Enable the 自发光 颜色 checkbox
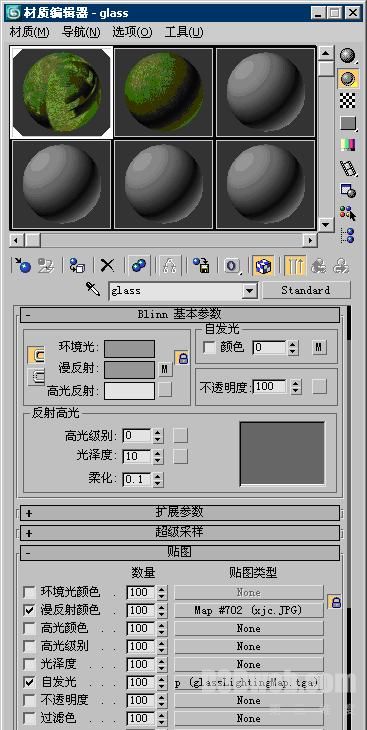The width and height of the screenshot is (367, 730). point(210,347)
